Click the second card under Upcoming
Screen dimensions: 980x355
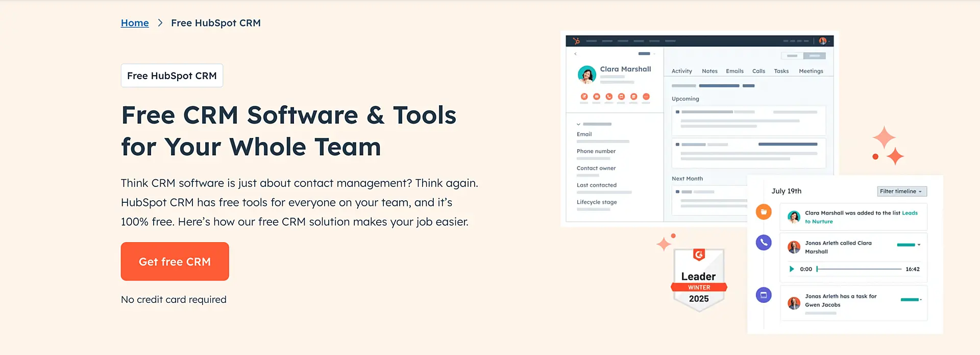tap(749, 153)
